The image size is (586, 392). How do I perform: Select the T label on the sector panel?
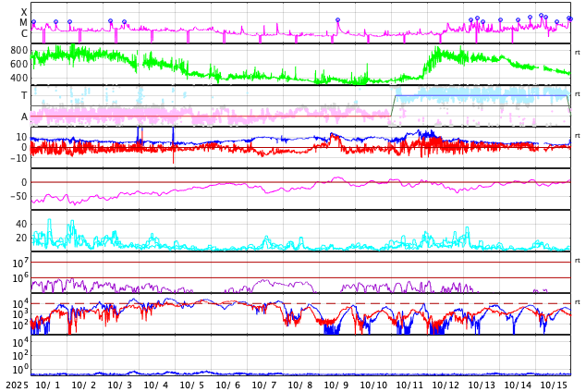point(24,95)
